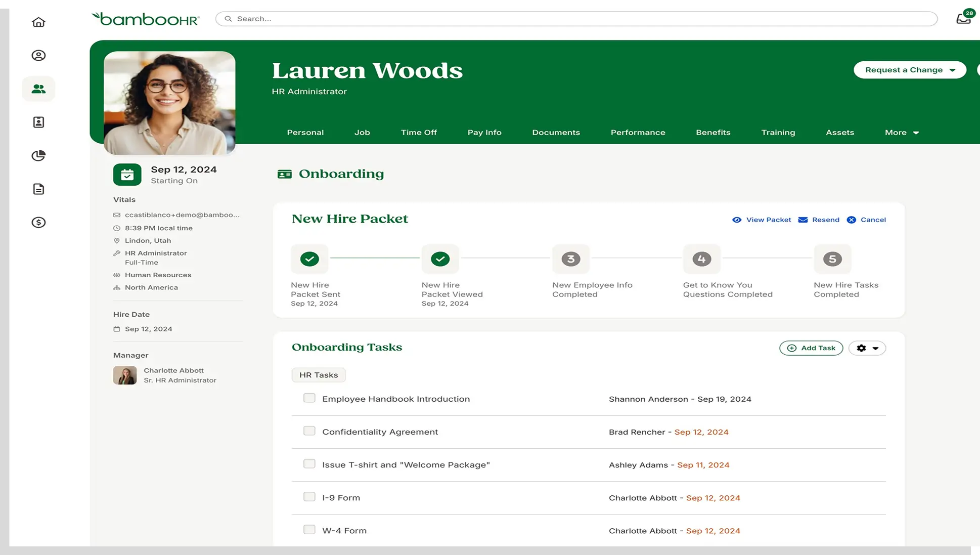Open the inbox icon with 28 badge

(x=964, y=18)
